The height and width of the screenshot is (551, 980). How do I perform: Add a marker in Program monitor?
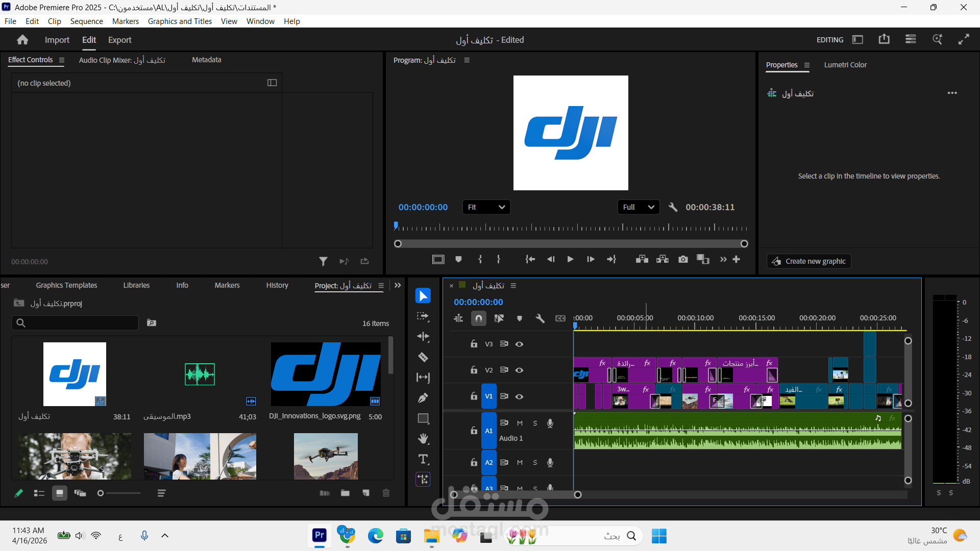pos(458,260)
